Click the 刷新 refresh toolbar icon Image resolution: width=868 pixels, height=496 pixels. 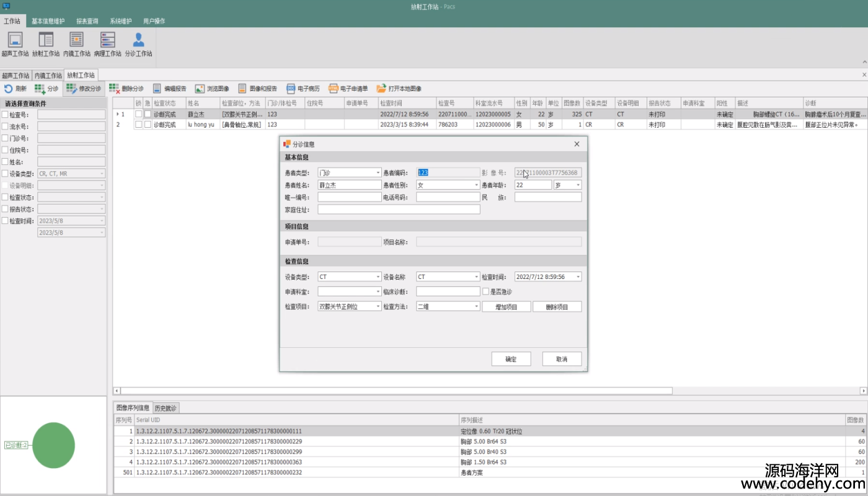(9, 89)
